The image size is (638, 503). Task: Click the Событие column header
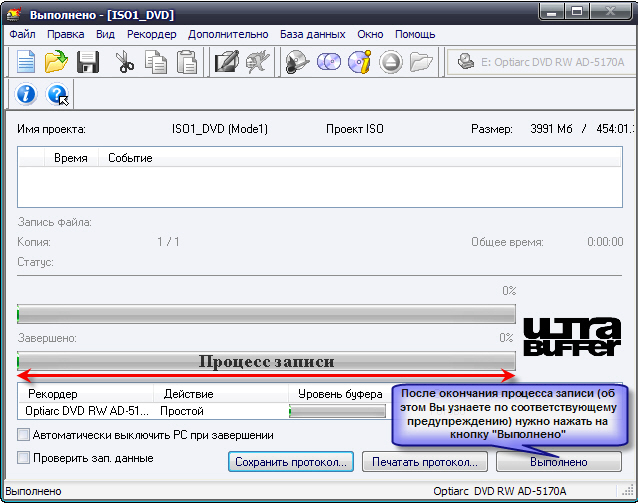point(130,158)
